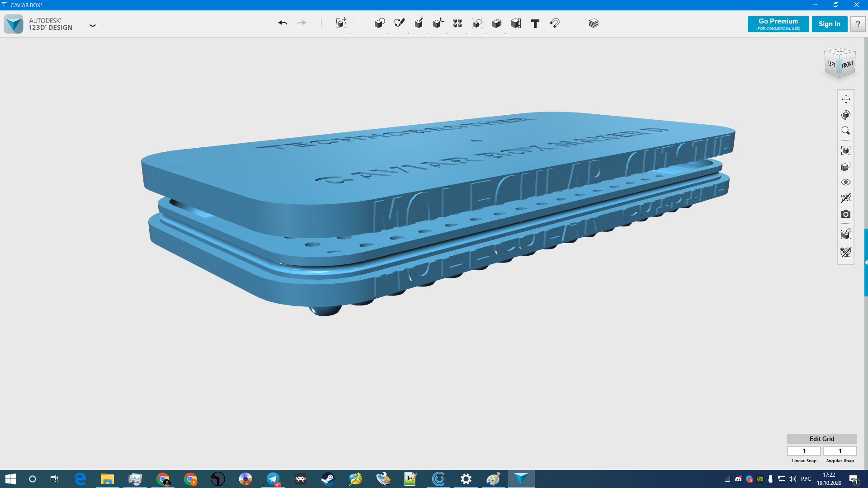The image size is (868, 488).
Task: Click the Linear Snap value field
Action: [804, 451]
